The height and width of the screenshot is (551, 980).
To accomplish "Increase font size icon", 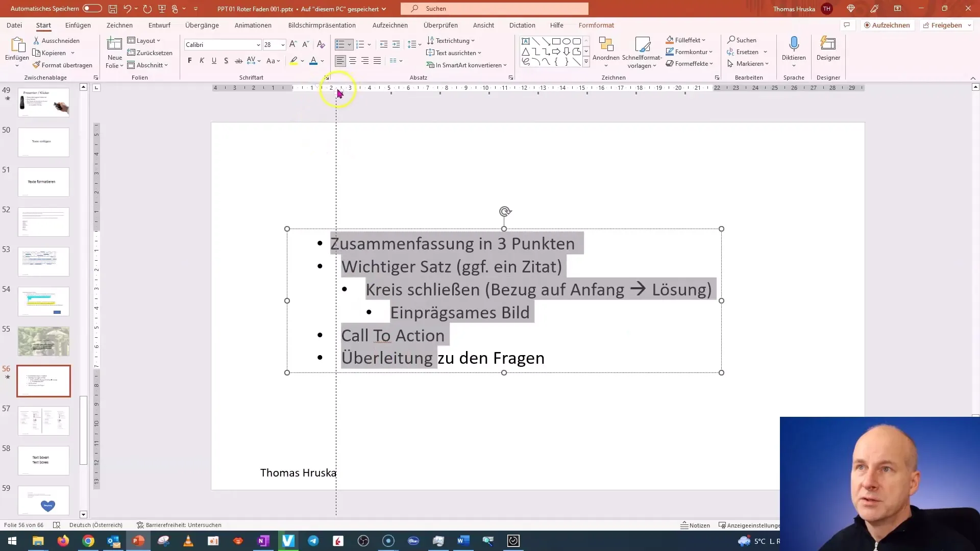I will click(x=293, y=45).
